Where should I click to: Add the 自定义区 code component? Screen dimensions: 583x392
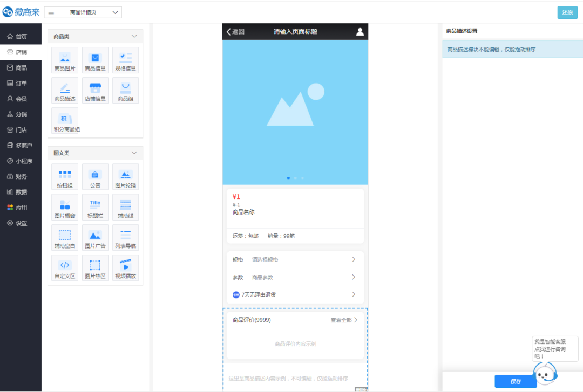click(65, 267)
